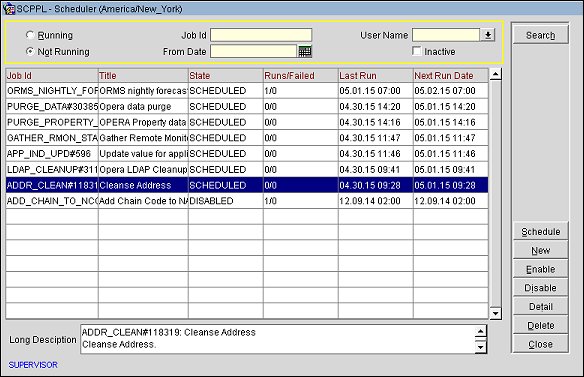Viewport: 584px width, 377px height.
Task: Select the GATHER_RMON_STA job row
Action: (247, 138)
